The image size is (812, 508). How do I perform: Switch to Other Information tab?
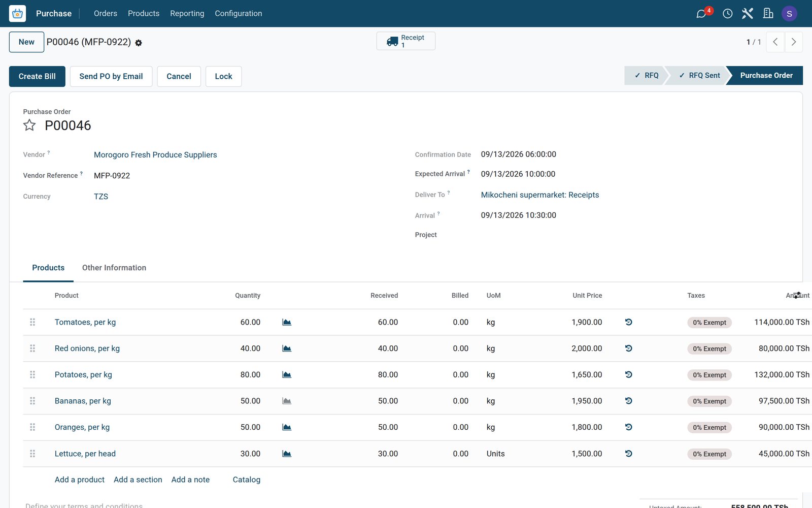click(114, 268)
